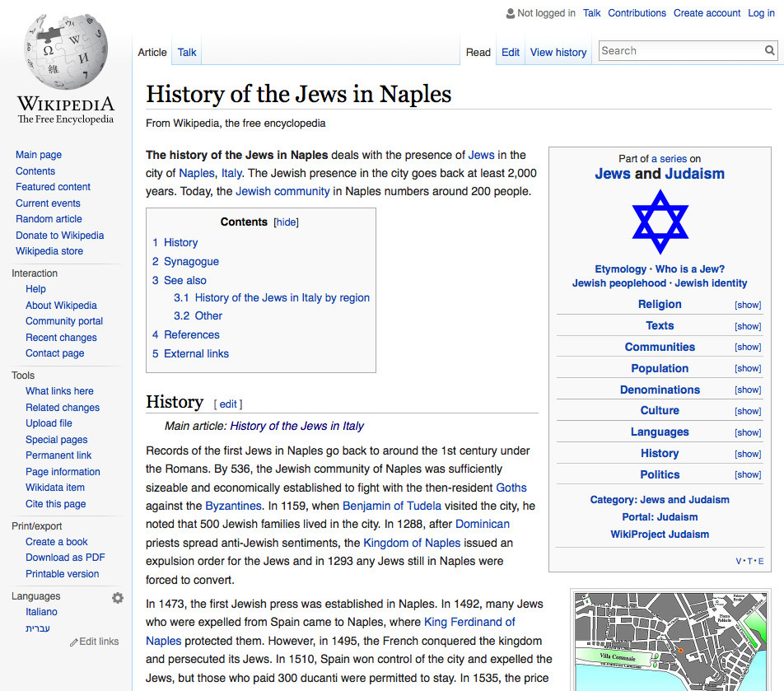
Task: Click the Edit links text
Action: (99, 642)
